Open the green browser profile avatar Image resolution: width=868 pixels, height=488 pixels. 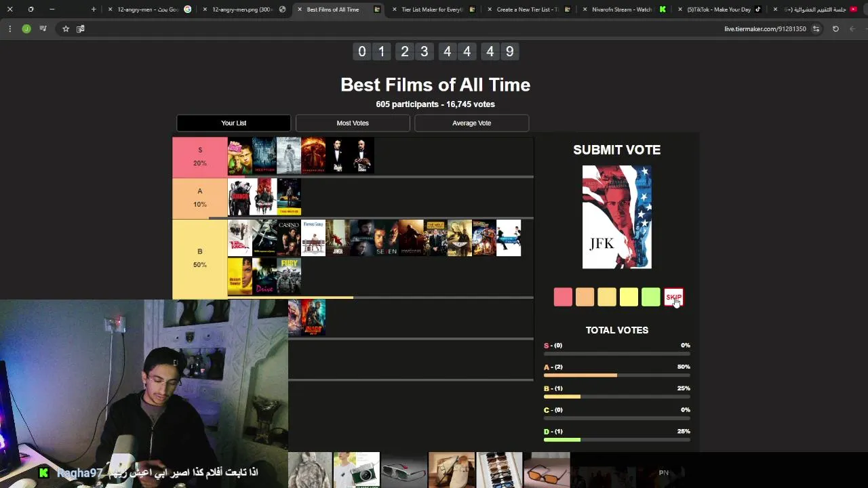(x=26, y=28)
